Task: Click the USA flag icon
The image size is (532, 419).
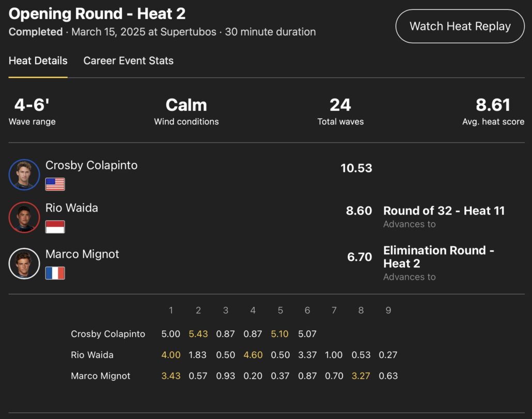Action: [x=55, y=184]
